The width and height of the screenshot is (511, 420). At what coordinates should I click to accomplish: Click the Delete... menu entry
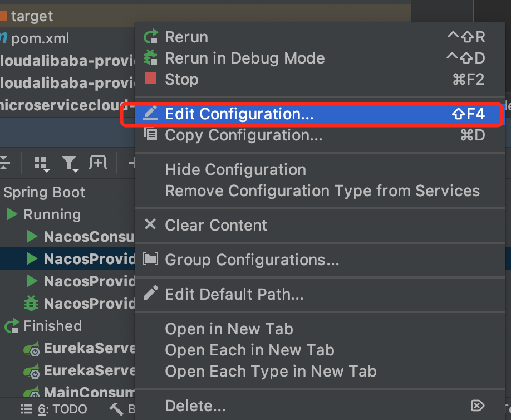[x=195, y=406]
